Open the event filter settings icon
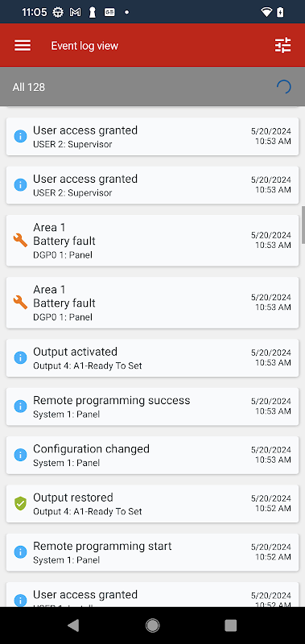 [282, 46]
